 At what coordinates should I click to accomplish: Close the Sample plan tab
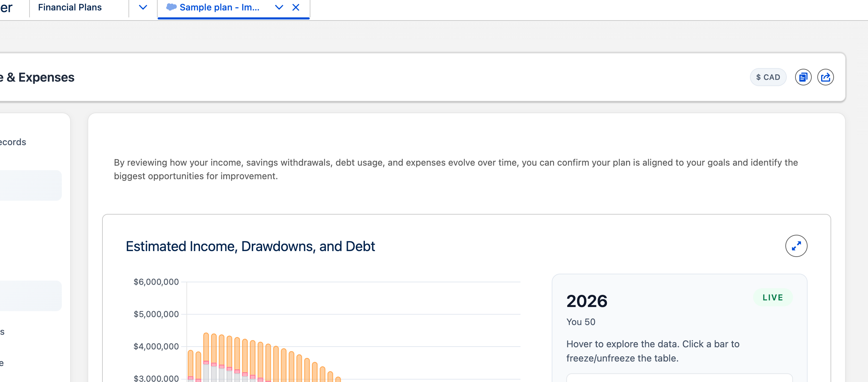click(x=296, y=7)
